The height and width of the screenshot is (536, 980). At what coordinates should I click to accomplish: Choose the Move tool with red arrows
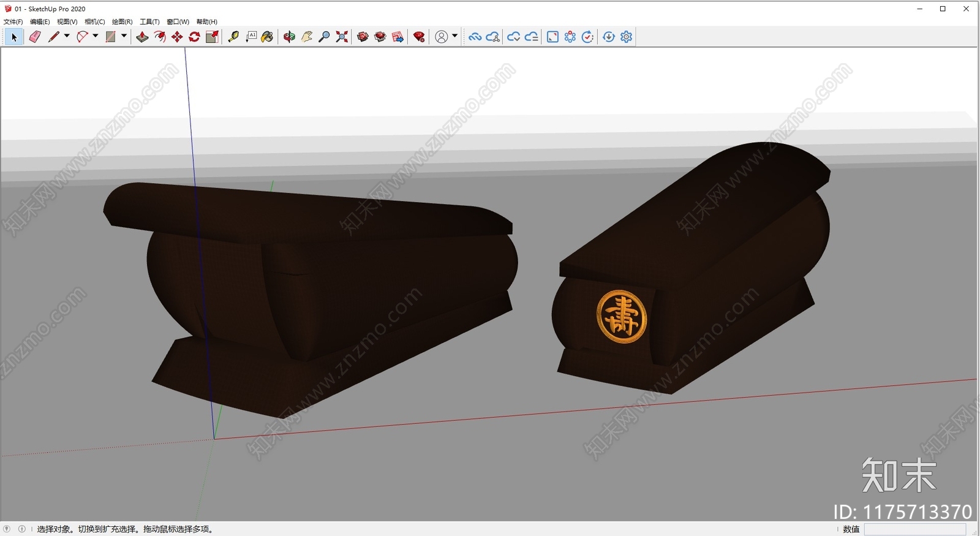click(177, 37)
